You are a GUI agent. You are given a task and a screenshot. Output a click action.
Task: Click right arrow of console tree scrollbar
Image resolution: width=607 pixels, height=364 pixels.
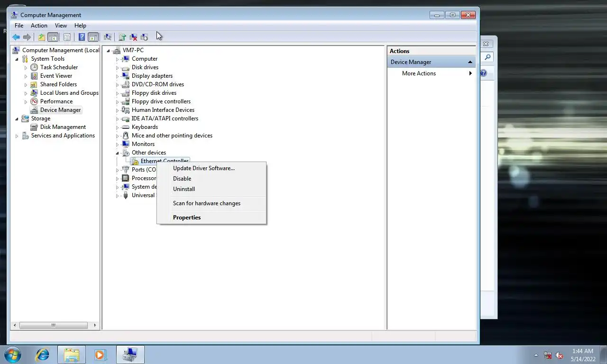pyautogui.click(x=95, y=325)
